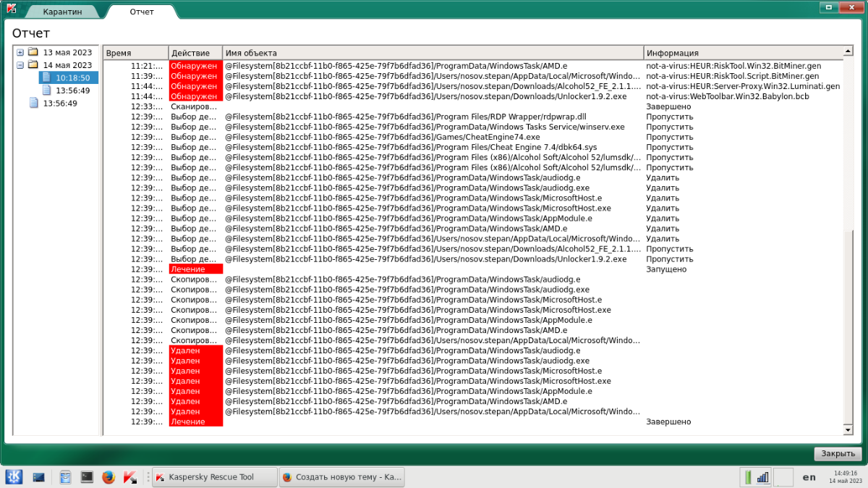
Task: Open the file manager cabinet icon
Action: coord(65,477)
